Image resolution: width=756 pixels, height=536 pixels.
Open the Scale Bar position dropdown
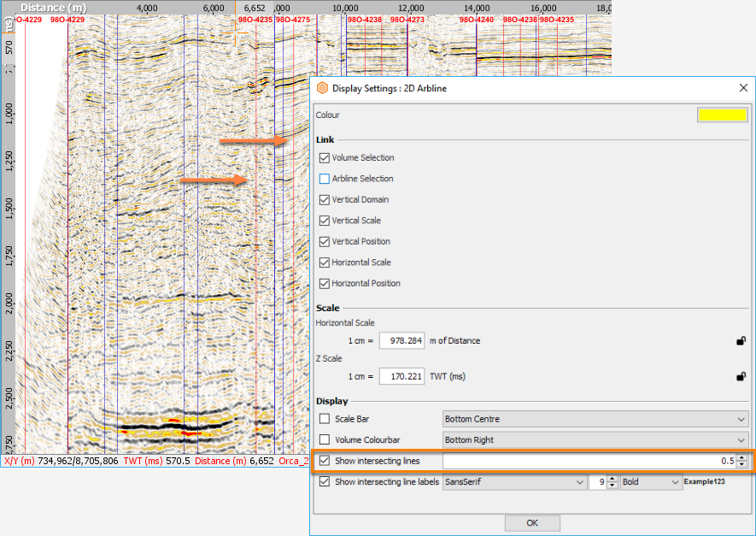coord(595,419)
